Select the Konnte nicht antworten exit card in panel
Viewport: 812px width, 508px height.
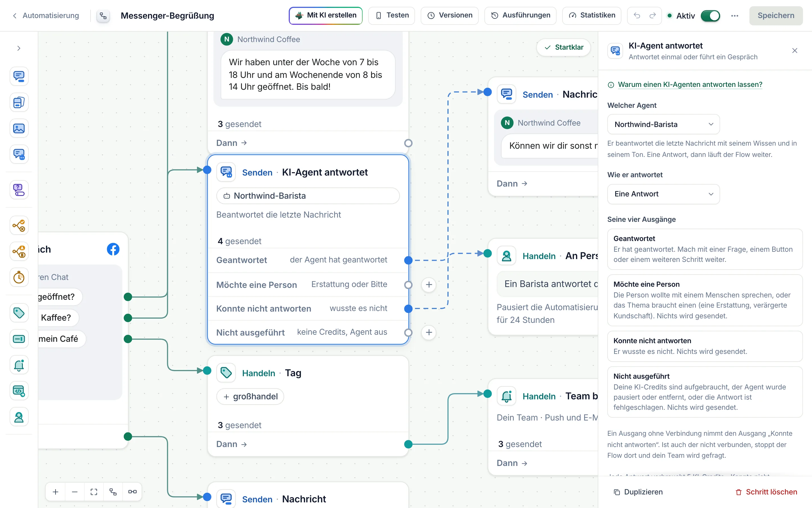point(705,346)
